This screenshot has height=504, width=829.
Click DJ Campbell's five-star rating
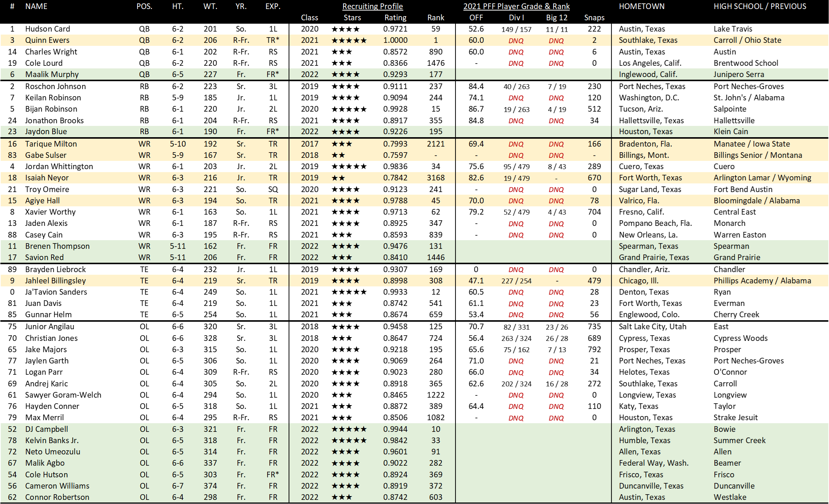(x=349, y=429)
